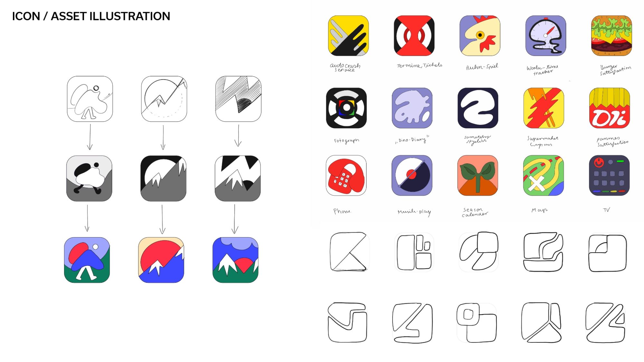644x362 pixels.
Task: Select the envelope-shaped outline sketch
Action: 347,322
